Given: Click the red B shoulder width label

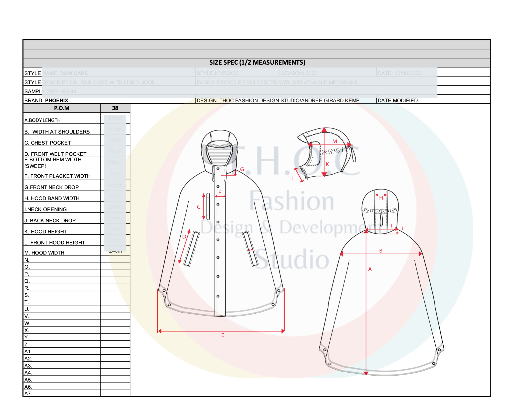Looking at the screenshot, I should click(x=381, y=251).
